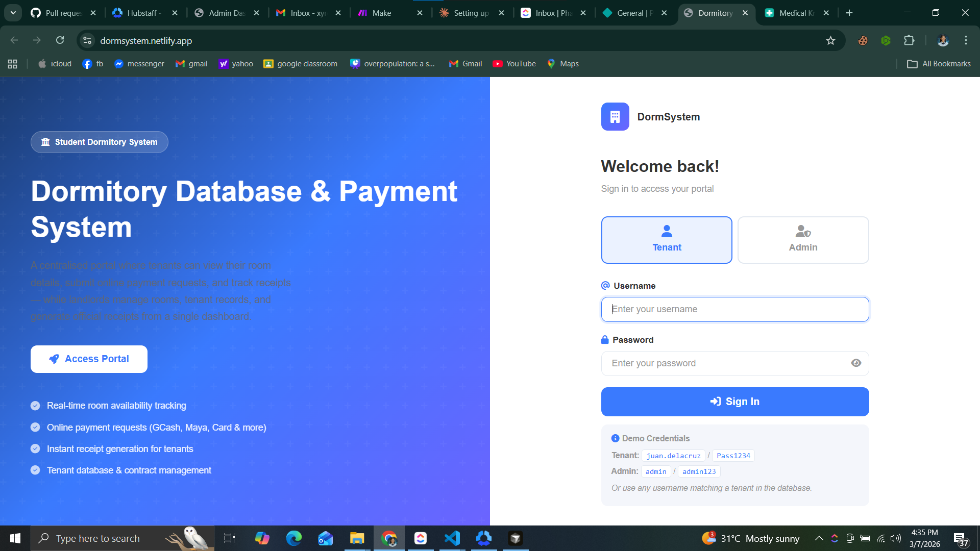Screen dimensions: 980x551
Task: Select the Tenant role option
Action: (x=667, y=240)
